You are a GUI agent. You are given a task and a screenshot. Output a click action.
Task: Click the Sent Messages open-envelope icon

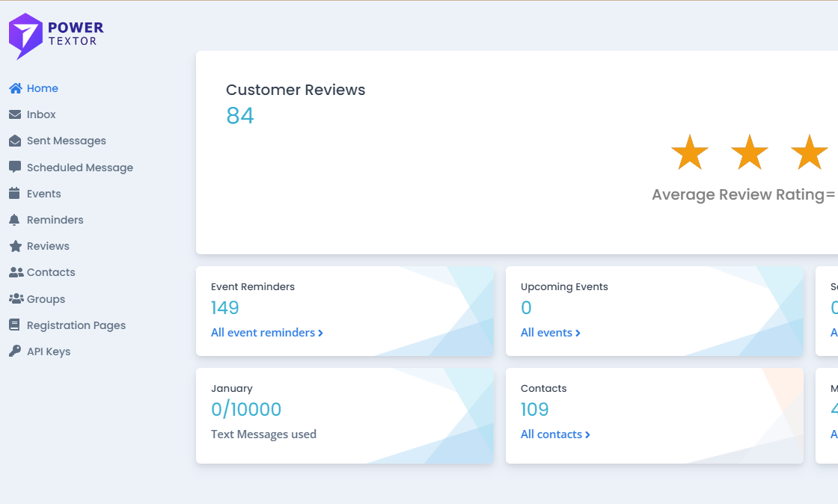[x=15, y=141]
